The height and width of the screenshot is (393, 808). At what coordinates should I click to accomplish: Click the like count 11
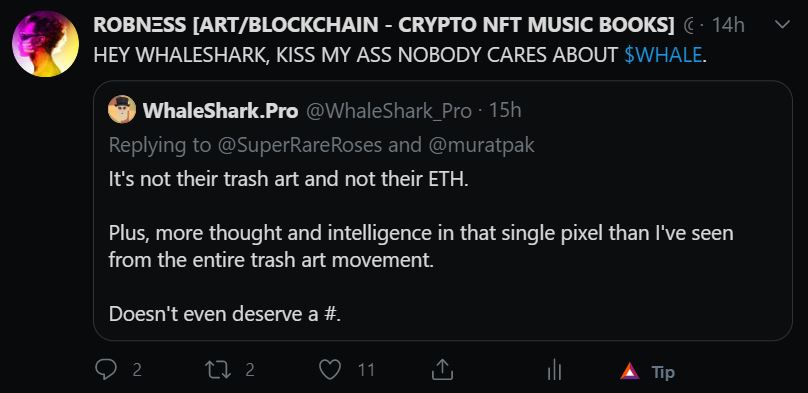pyautogui.click(x=366, y=370)
